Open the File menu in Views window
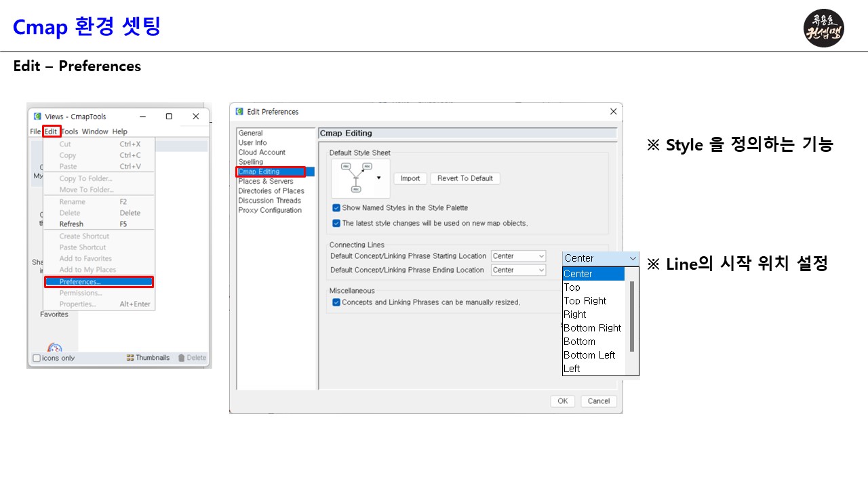The width and height of the screenshot is (868, 488). 35,131
